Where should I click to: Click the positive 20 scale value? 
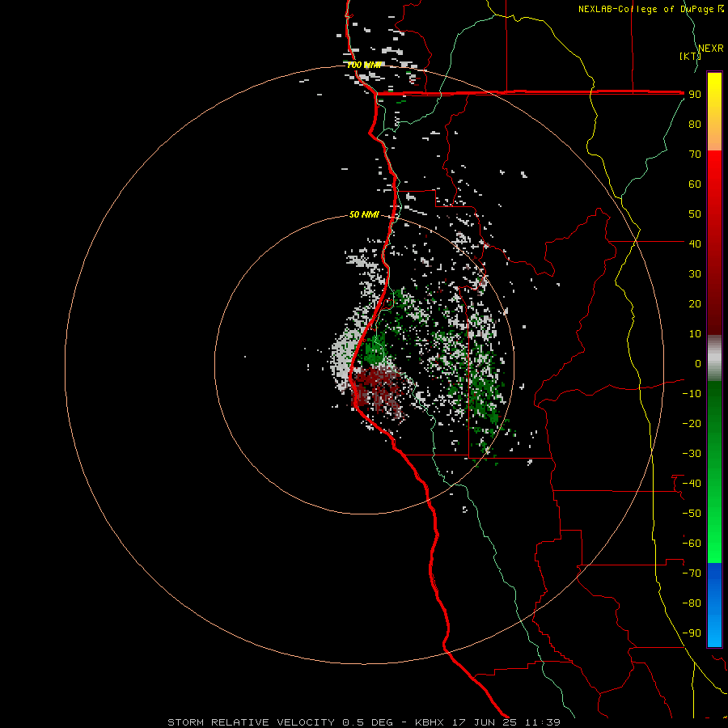(695, 303)
